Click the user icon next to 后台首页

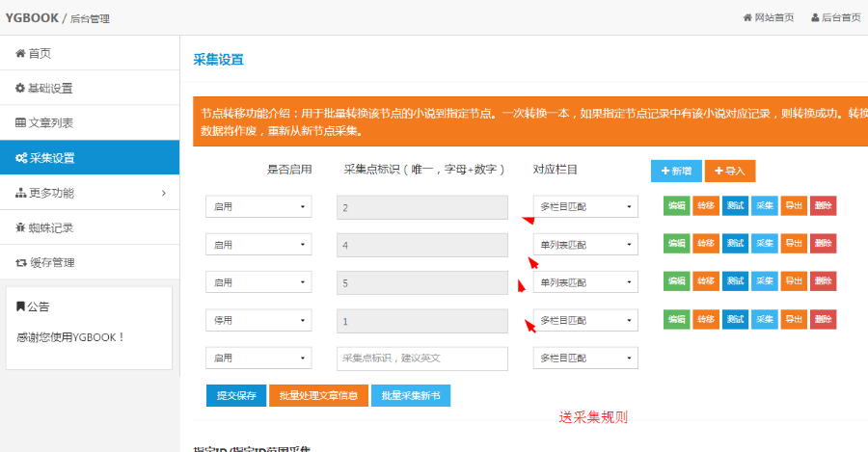[x=815, y=18]
